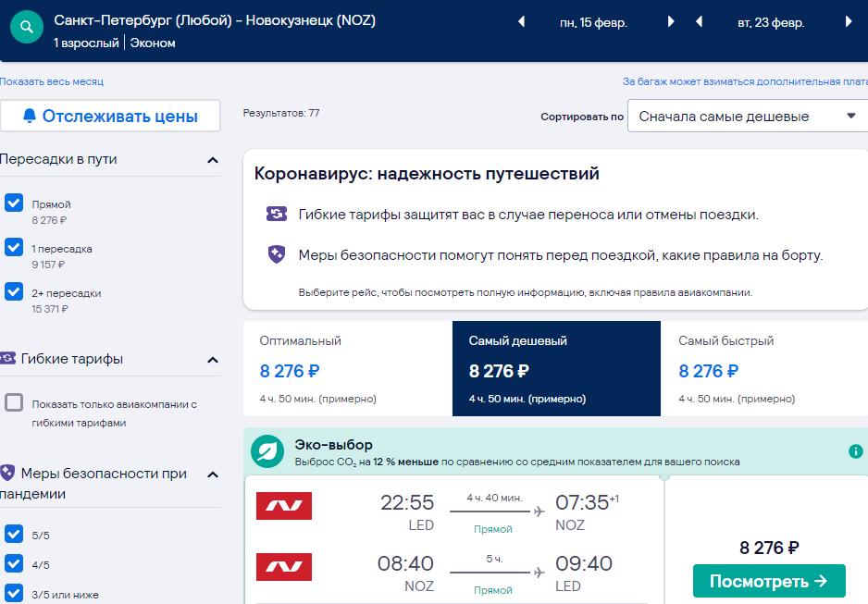This screenshot has height=604, width=868.
Task: Go to next return date after 23 февр.
Action: pyautogui.click(x=849, y=21)
